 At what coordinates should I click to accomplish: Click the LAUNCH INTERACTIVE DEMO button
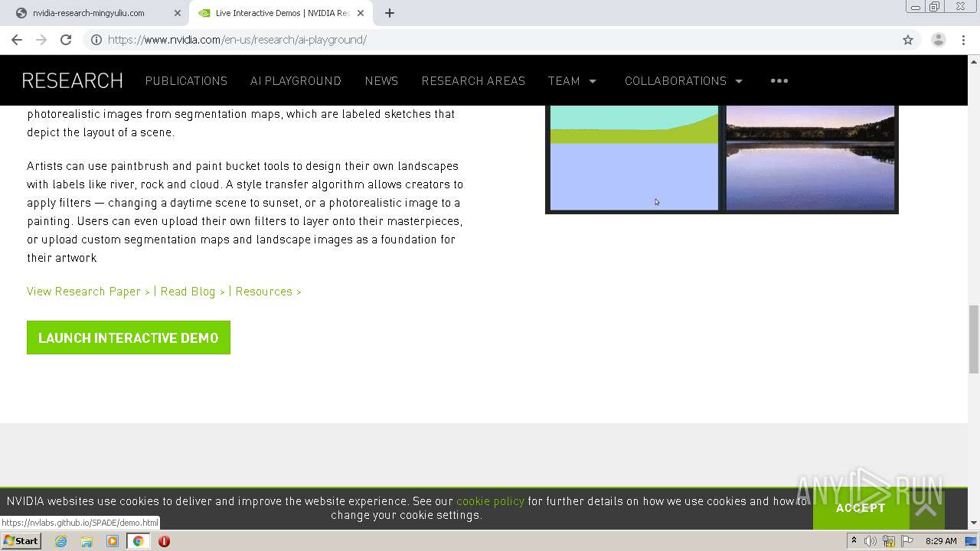click(x=129, y=337)
